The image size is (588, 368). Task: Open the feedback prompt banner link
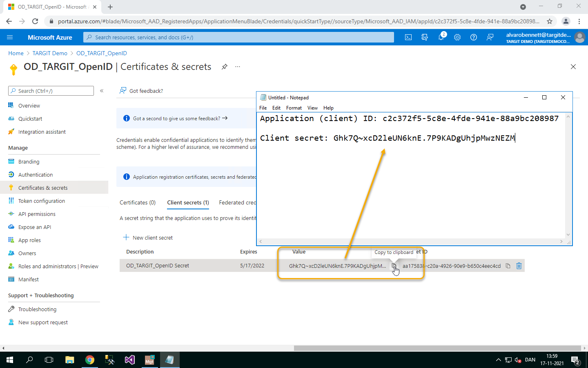tap(180, 118)
